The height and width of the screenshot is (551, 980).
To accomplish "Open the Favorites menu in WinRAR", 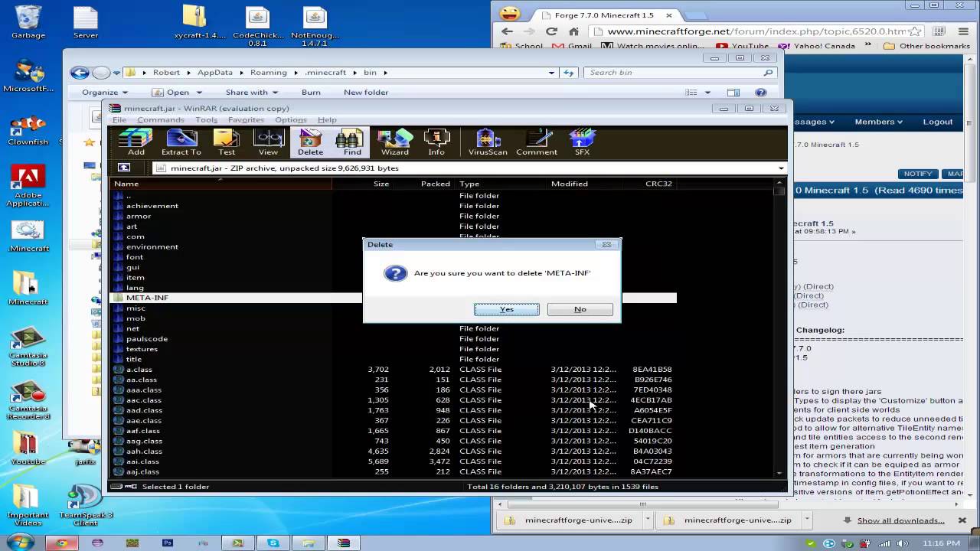I will pos(246,120).
